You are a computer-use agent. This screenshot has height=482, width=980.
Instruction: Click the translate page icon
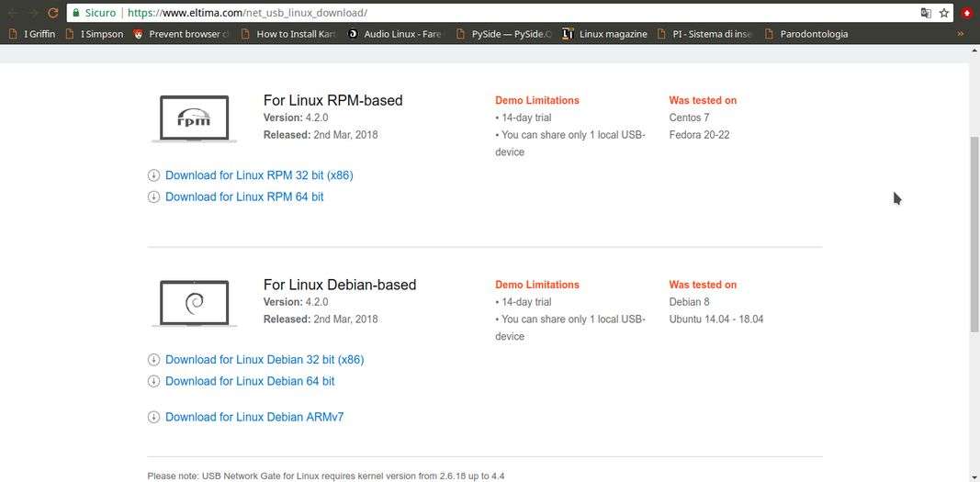pos(926,13)
